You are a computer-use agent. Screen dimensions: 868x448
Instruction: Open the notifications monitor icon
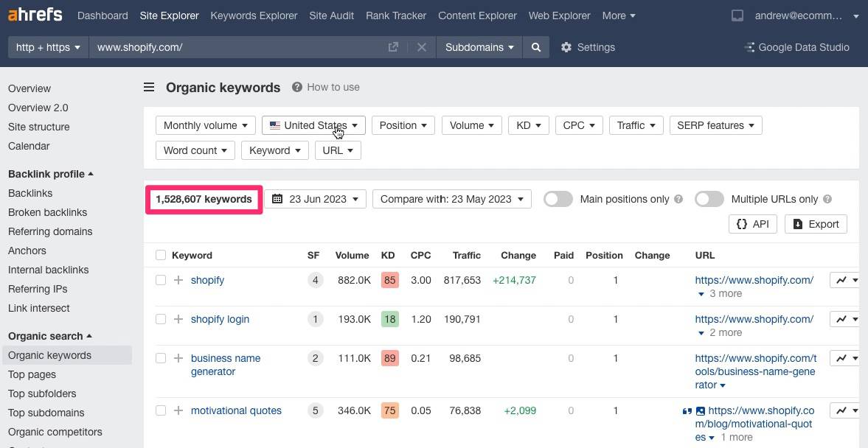737,16
